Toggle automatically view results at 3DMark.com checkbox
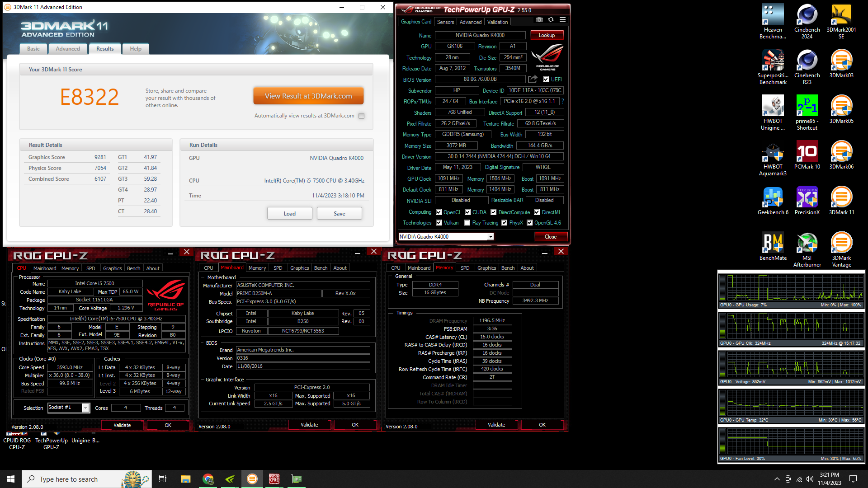This screenshot has width=868, height=488. (x=361, y=116)
